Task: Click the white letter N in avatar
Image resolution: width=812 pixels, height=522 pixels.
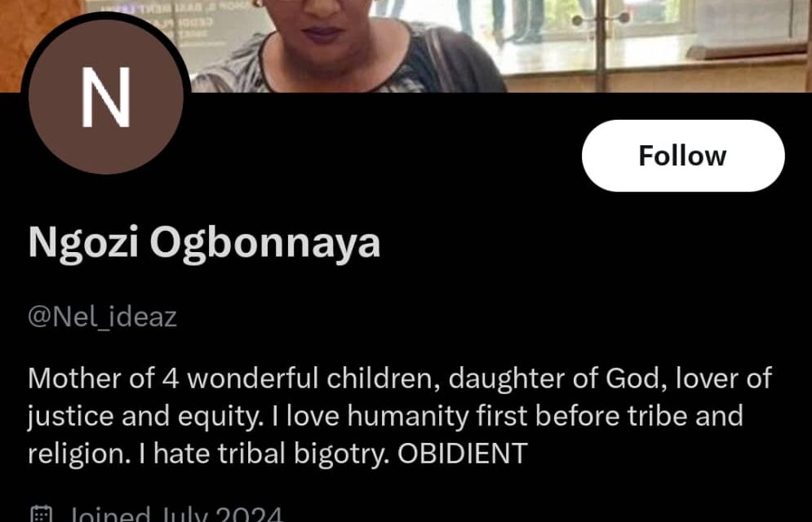Action: click(x=105, y=97)
